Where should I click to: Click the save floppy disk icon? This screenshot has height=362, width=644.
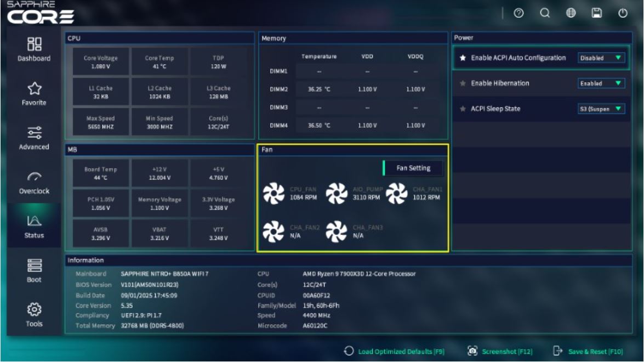click(597, 14)
